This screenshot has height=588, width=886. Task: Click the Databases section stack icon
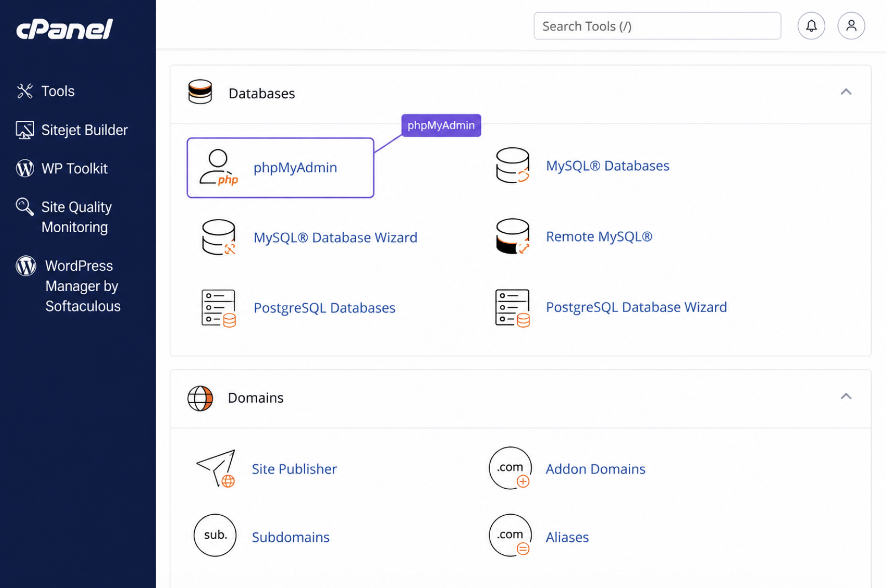(x=200, y=92)
